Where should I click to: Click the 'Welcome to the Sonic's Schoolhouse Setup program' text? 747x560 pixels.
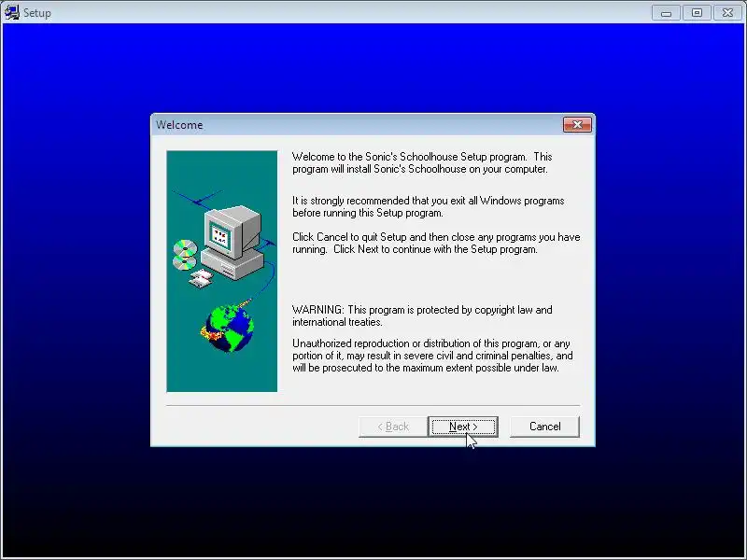tap(422, 162)
